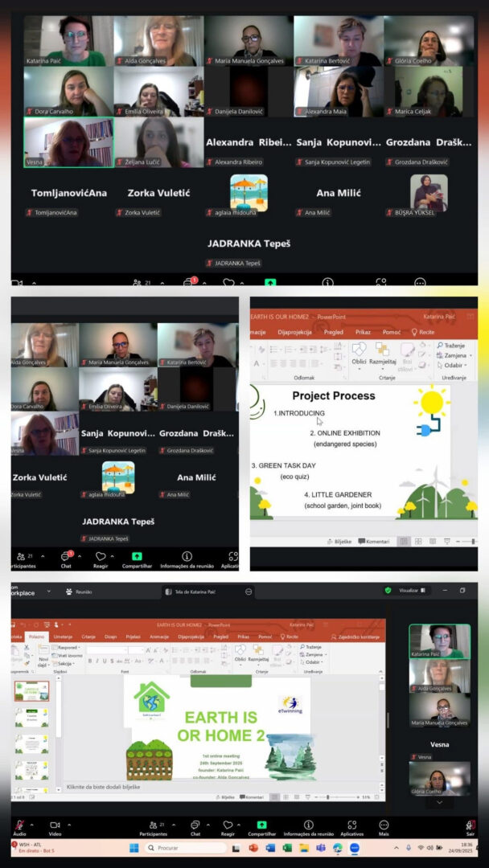Click the Sair button to leave
The width and height of the screenshot is (489, 868).
(470, 825)
